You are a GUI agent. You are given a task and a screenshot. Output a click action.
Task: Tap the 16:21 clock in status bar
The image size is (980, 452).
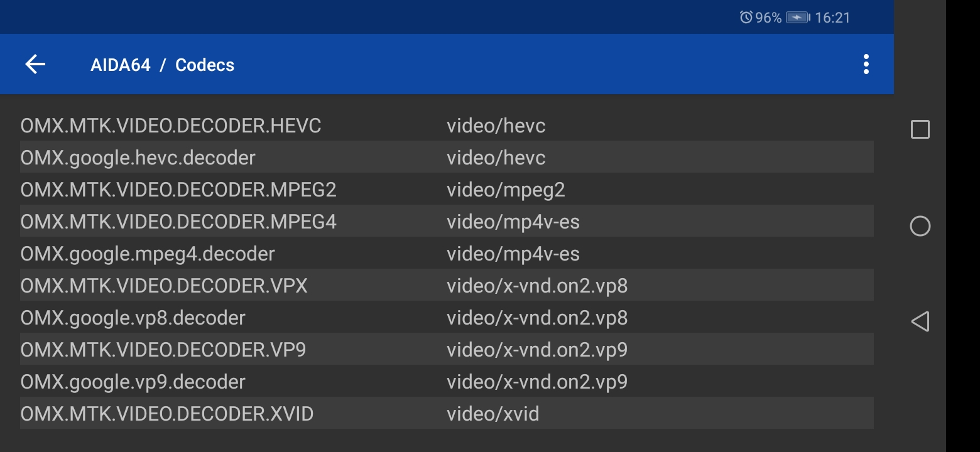click(x=832, y=18)
